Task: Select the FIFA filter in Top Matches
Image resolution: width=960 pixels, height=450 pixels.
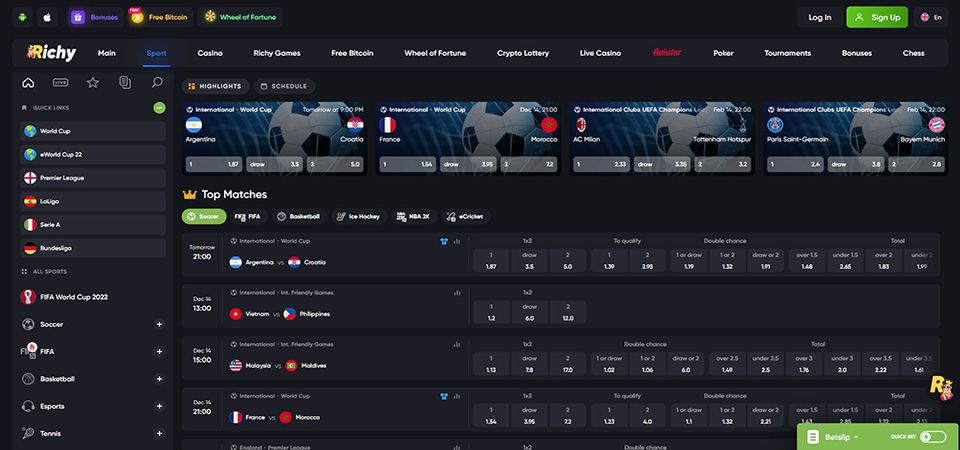Action: tap(248, 217)
